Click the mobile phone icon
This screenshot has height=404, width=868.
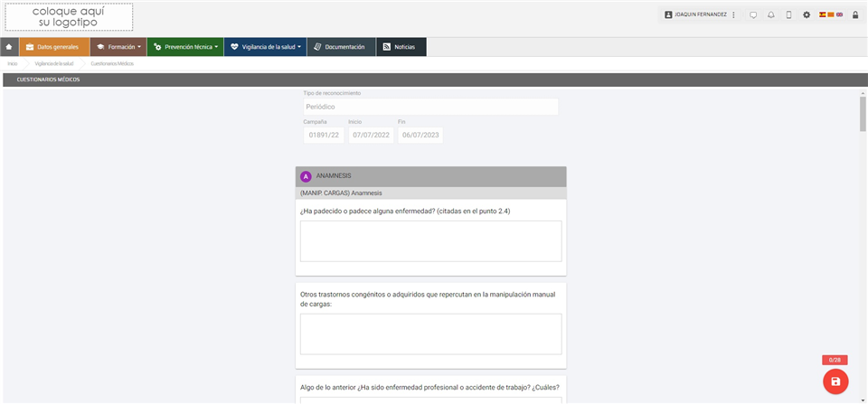coord(788,15)
